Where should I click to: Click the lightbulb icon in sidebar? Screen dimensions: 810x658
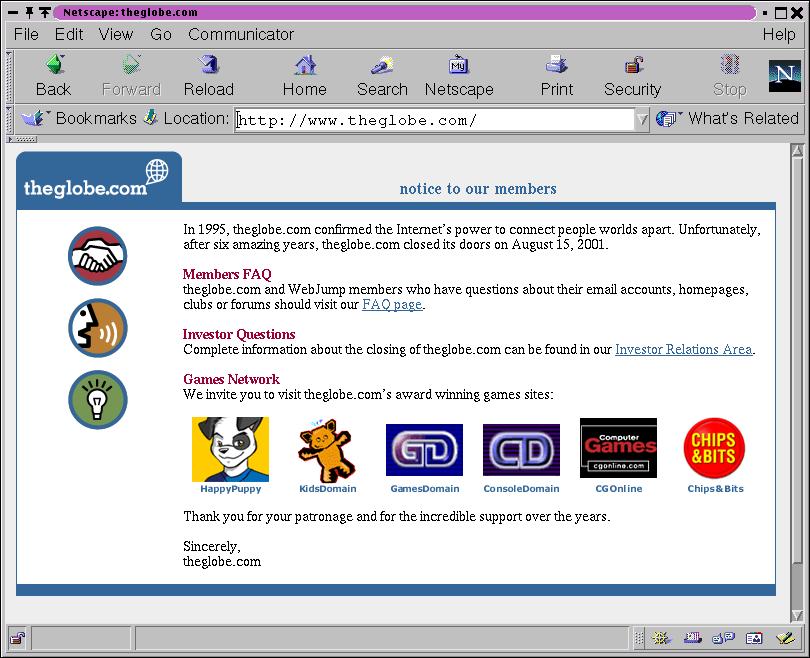98,399
